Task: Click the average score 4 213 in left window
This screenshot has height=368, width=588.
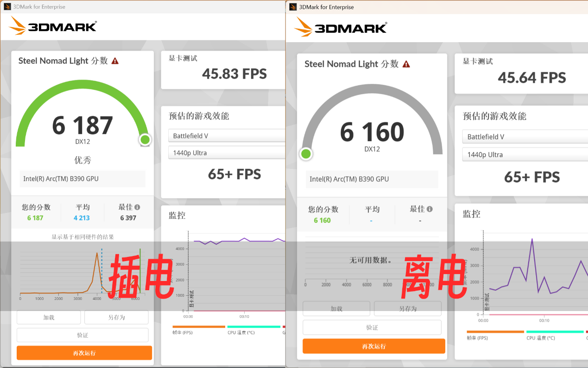Action: (82, 218)
